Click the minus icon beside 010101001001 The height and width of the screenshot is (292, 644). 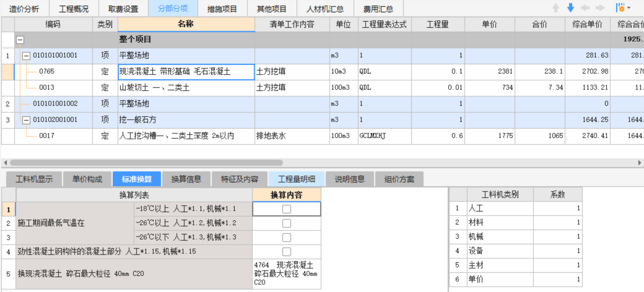click(x=26, y=55)
